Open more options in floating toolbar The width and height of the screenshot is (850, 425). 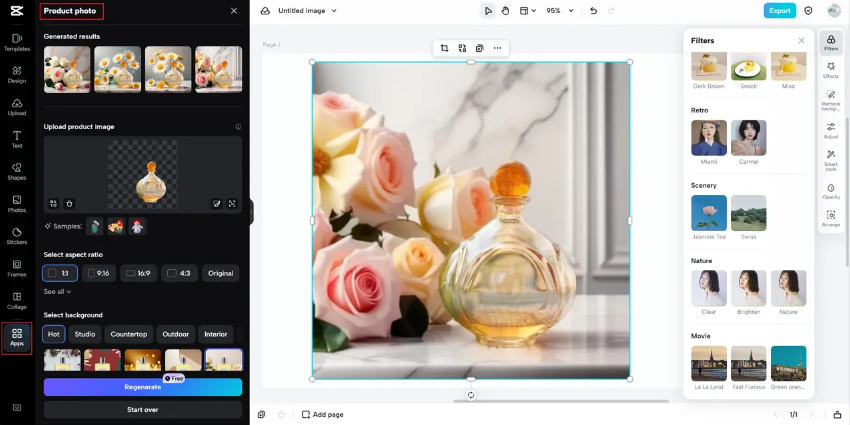(x=497, y=48)
